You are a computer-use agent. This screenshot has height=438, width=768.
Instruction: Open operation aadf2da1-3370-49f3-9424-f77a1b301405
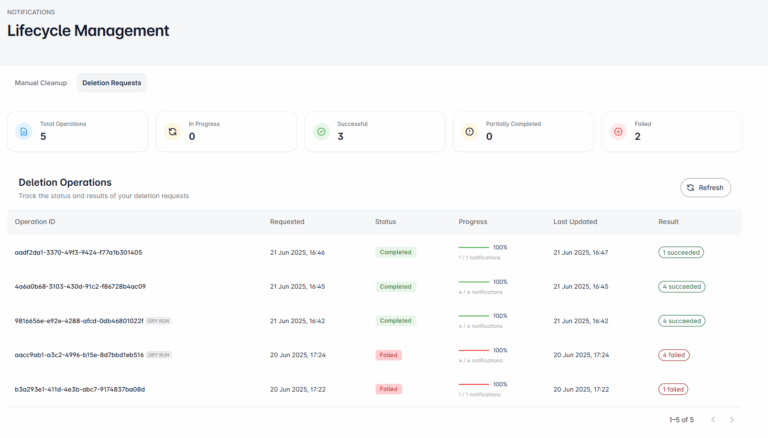[x=78, y=252]
